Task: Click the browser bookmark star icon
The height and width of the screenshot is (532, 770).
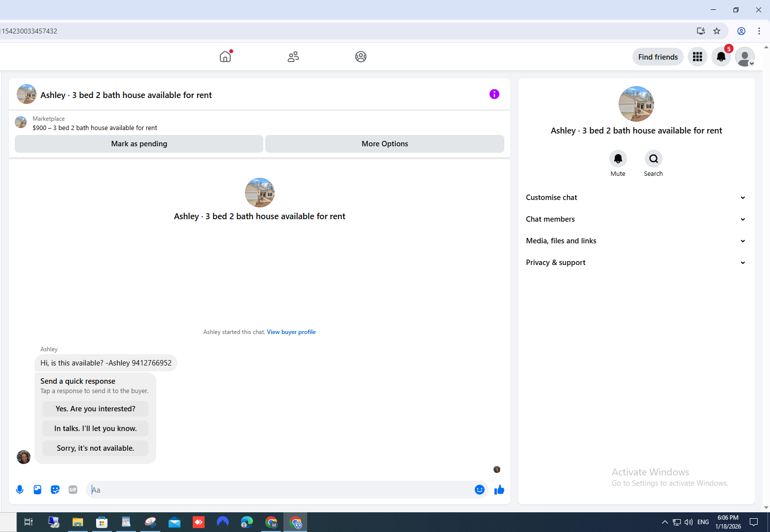Action: [717, 31]
